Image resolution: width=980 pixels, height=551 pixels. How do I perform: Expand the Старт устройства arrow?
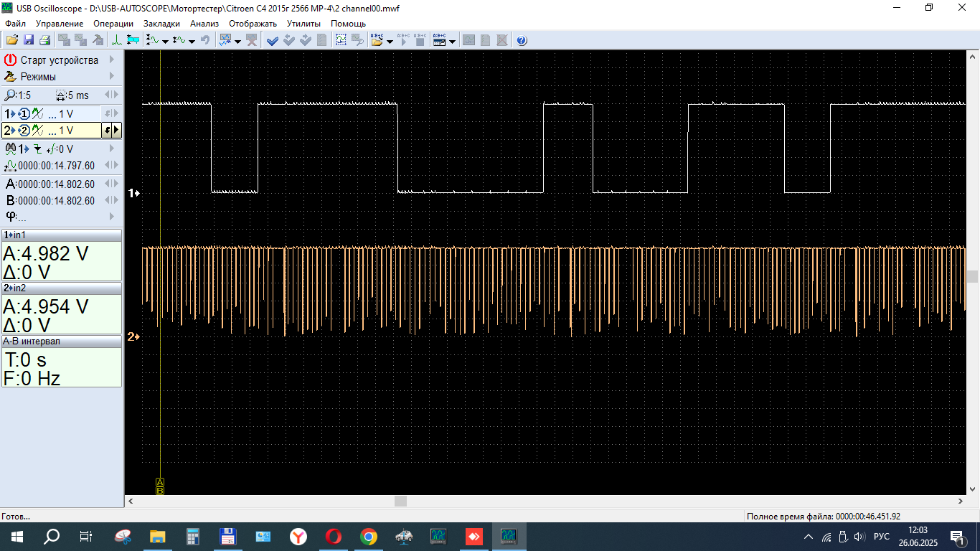pyautogui.click(x=112, y=60)
